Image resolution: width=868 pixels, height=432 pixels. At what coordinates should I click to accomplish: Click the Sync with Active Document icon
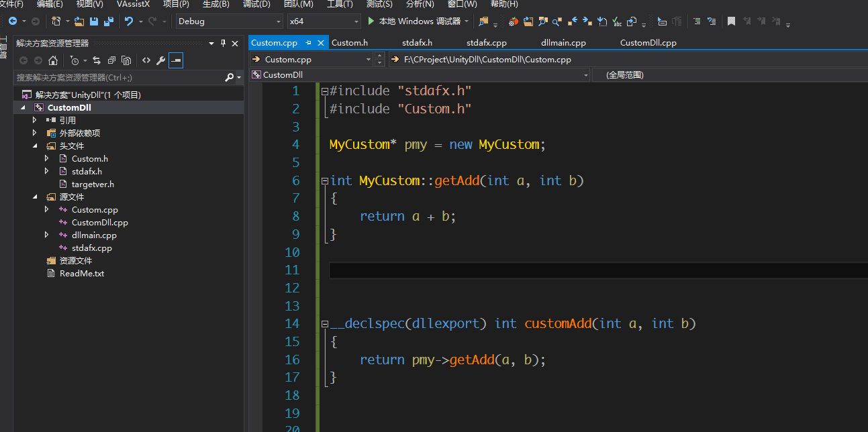coord(97,60)
